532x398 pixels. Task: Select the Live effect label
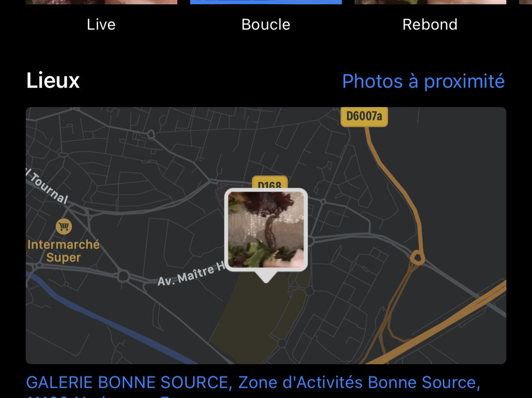pyautogui.click(x=101, y=25)
